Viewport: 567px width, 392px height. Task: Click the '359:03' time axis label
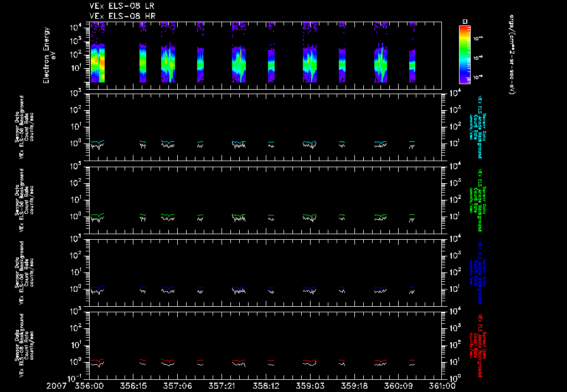tap(310, 386)
